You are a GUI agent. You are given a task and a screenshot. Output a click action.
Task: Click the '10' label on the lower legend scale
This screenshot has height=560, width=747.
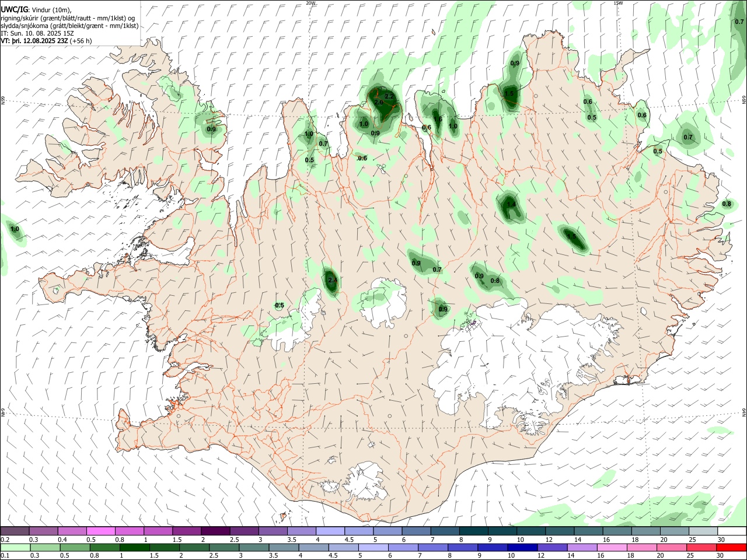(512, 556)
